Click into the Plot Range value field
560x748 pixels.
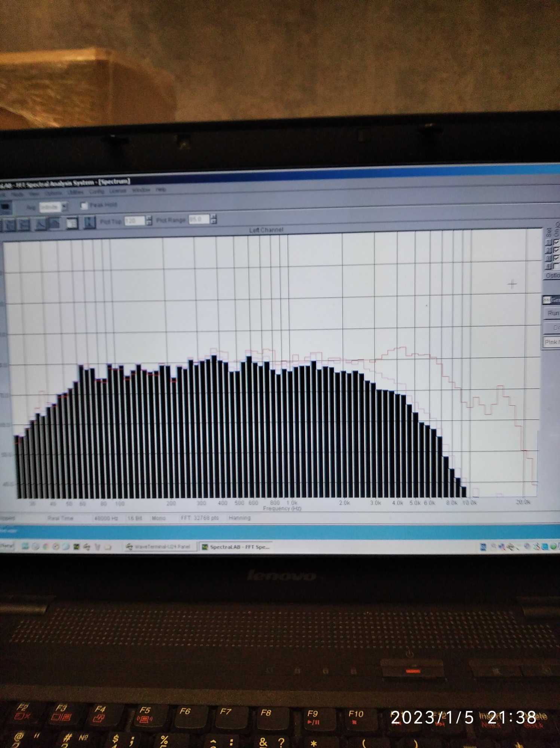pyautogui.click(x=199, y=219)
